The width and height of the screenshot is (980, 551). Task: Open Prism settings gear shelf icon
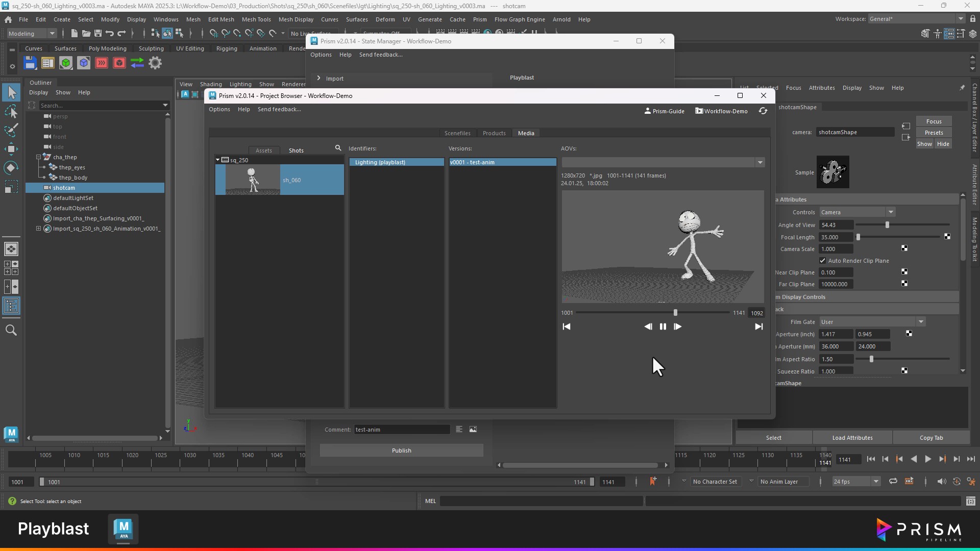click(x=155, y=63)
